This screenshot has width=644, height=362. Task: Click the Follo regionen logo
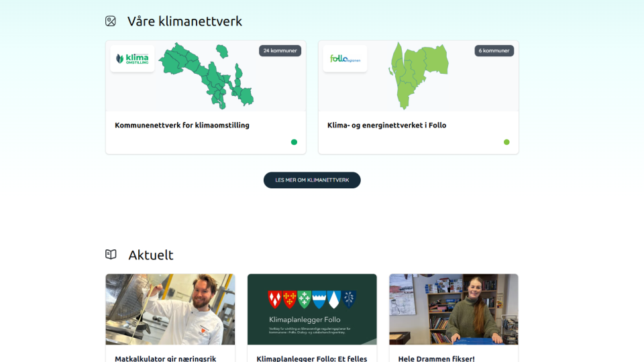(345, 59)
